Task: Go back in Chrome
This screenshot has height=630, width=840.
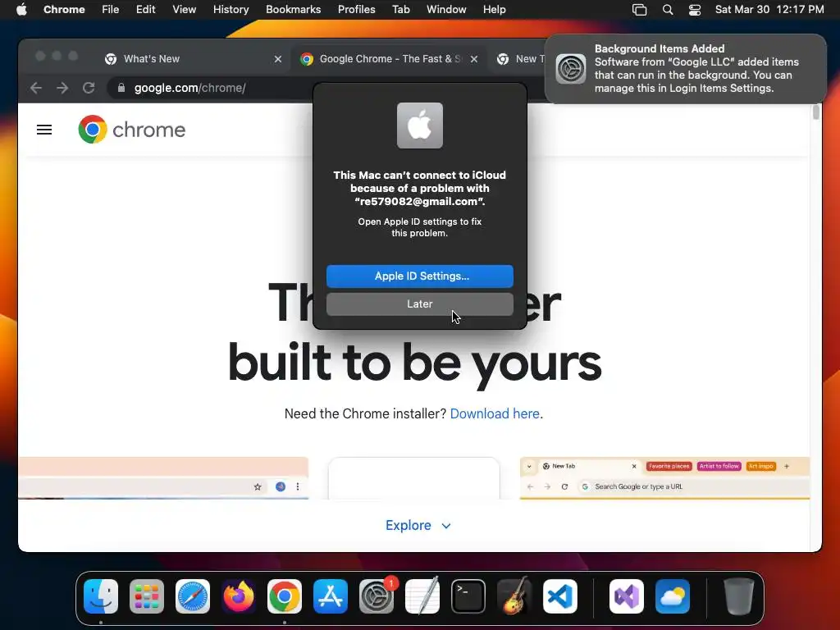Action: pyautogui.click(x=36, y=88)
